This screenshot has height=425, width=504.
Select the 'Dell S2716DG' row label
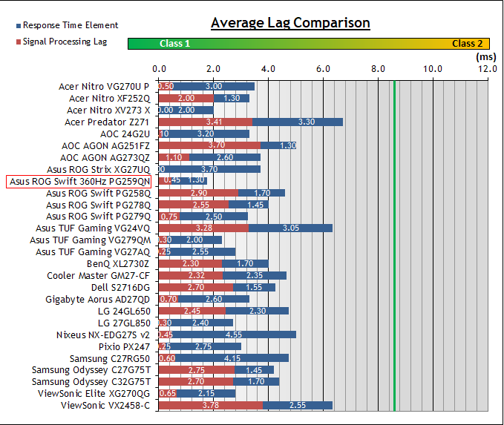[x=120, y=288]
